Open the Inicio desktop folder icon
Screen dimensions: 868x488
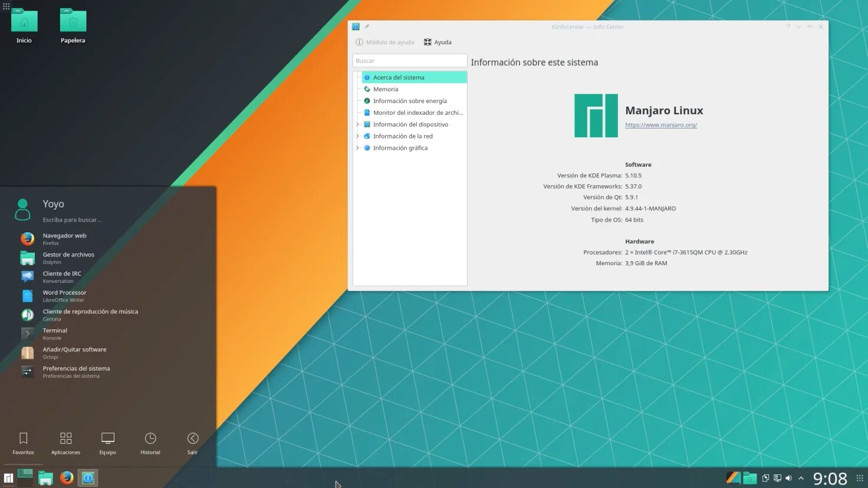pyautogui.click(x=24, y=26)
